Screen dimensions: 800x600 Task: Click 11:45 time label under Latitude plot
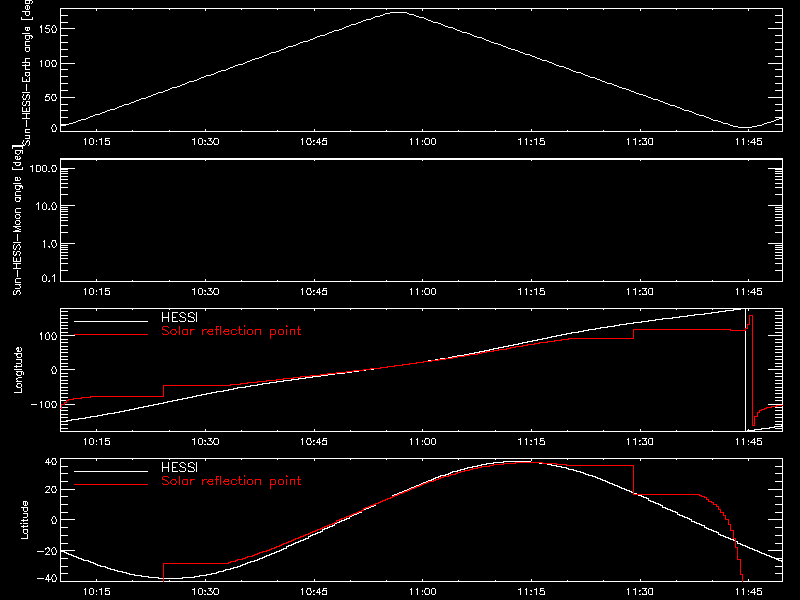point(748,592)
